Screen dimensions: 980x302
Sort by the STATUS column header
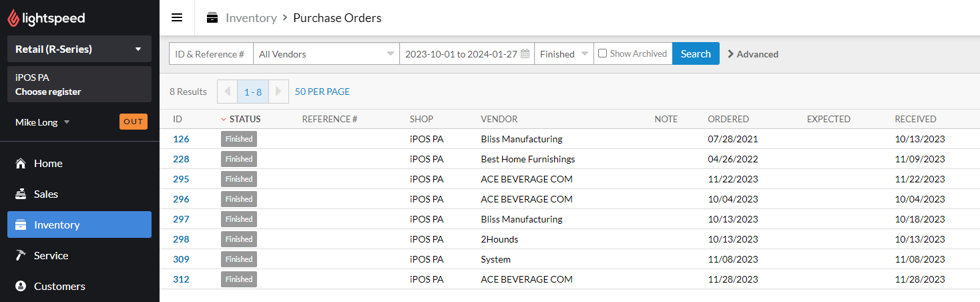click(x=245, y=120)
